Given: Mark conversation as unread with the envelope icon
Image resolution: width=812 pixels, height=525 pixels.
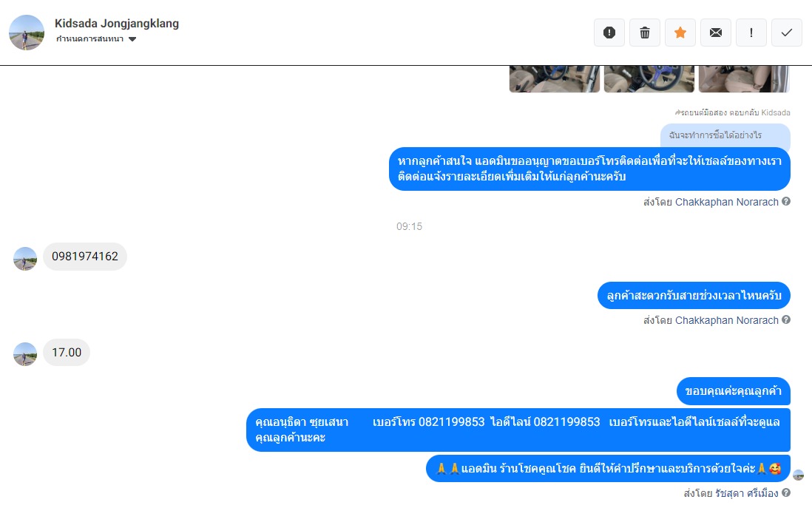Looking at the screenshot, I should pyautogui.click(x=716, y=33).
